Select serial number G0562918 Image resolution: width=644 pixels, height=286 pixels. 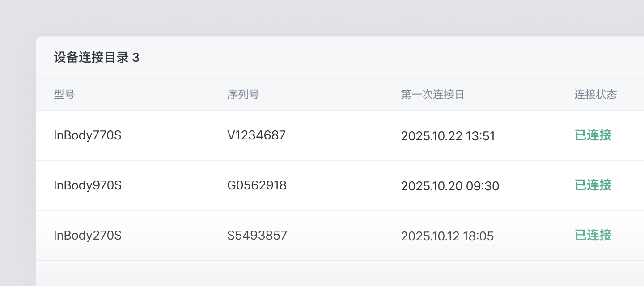257,185
